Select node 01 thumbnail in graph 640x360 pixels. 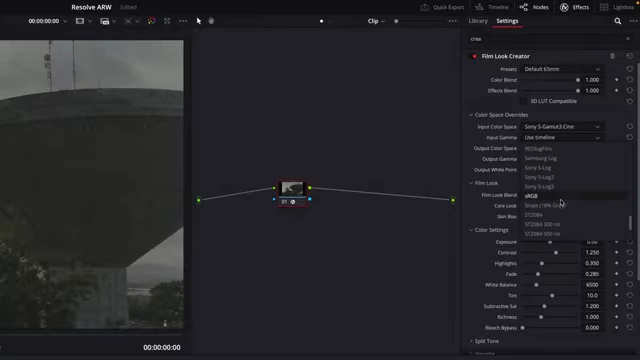pos(292,189)
